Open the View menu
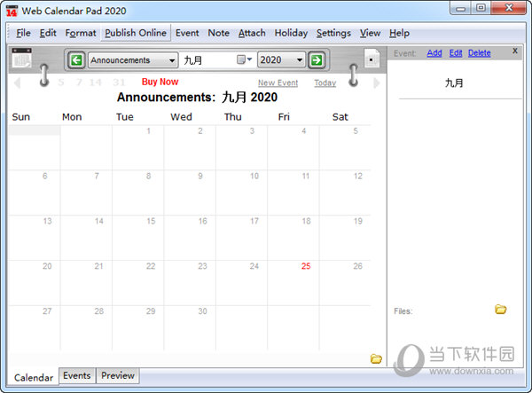532x393 pixels. tap(370, 33)
